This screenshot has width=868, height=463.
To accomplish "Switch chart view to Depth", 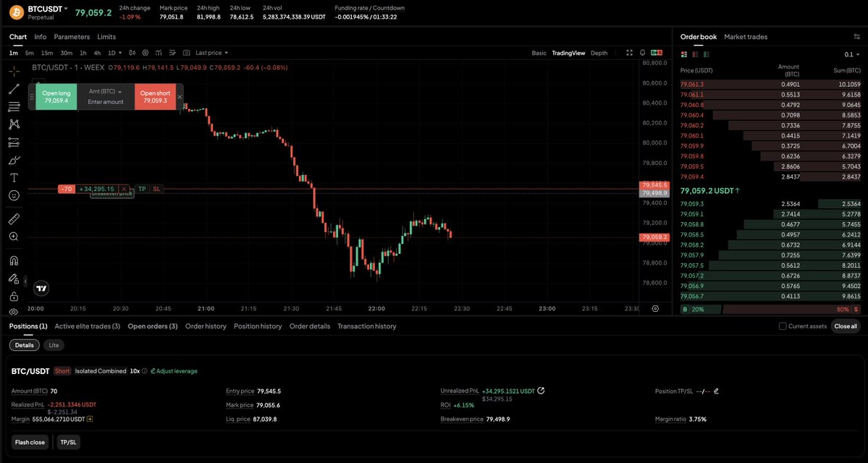I will coord(599,53).
